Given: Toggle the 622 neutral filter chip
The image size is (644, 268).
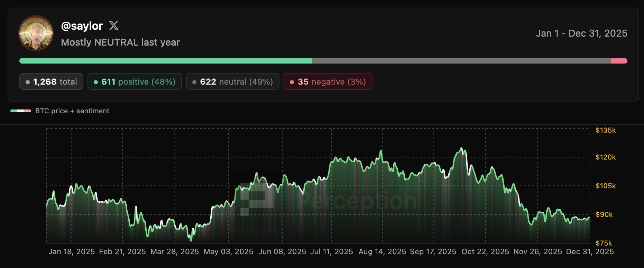Looking at the screenshot, I should 232,82.
